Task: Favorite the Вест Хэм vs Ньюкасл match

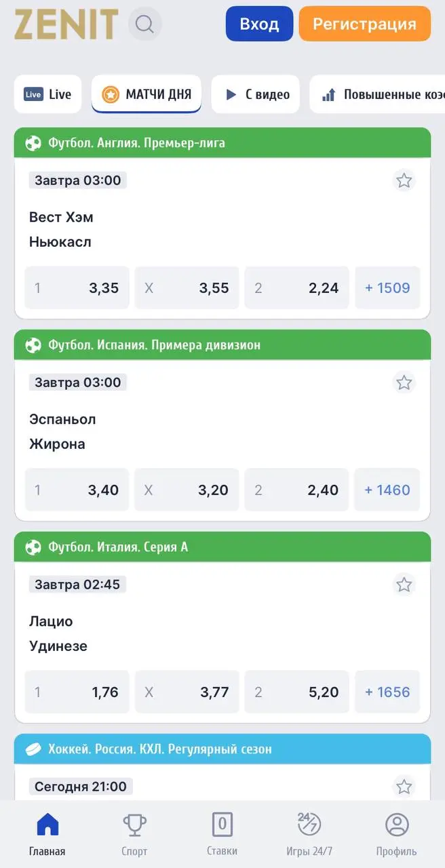Action: tap(404, 180)
